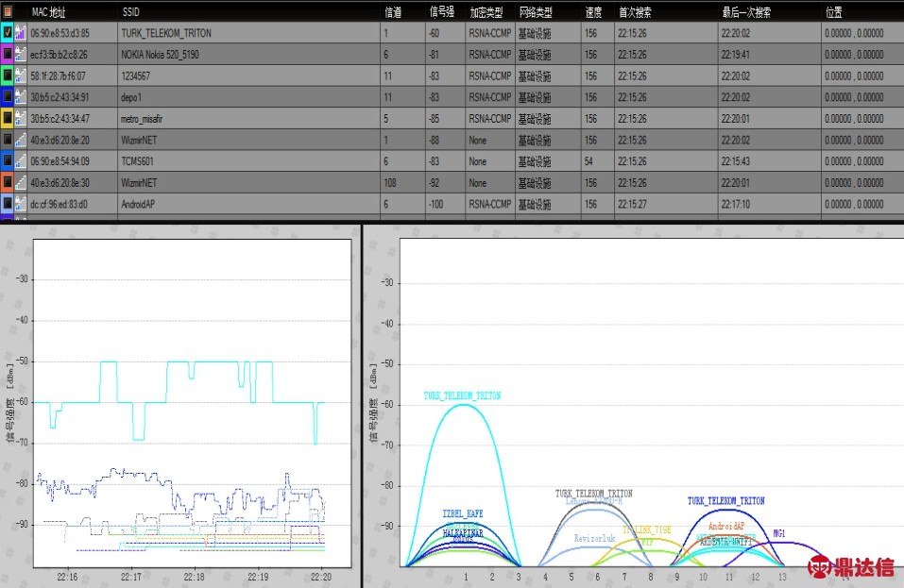The height and width of the screenshot is (588, 904).
Task: Click the signal bars icon for TURK_TELEKOM_TRITON
Action: click(x=21, y=33)
